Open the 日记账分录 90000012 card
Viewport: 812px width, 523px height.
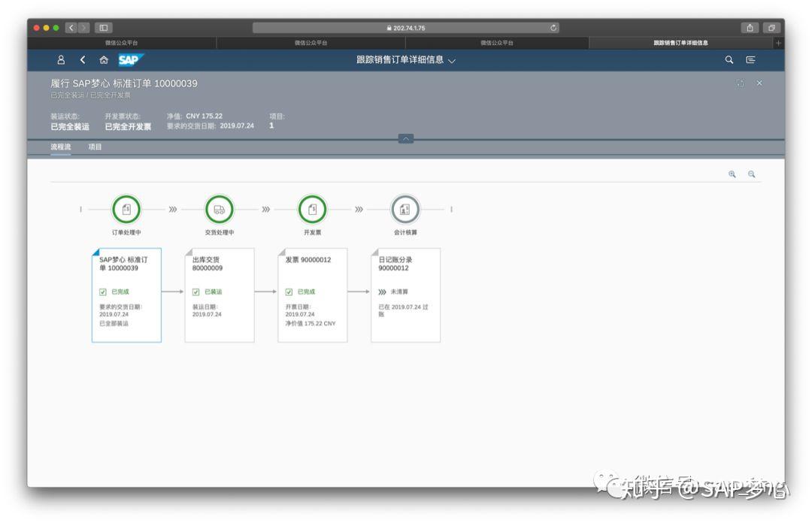(x=405, y=295)
